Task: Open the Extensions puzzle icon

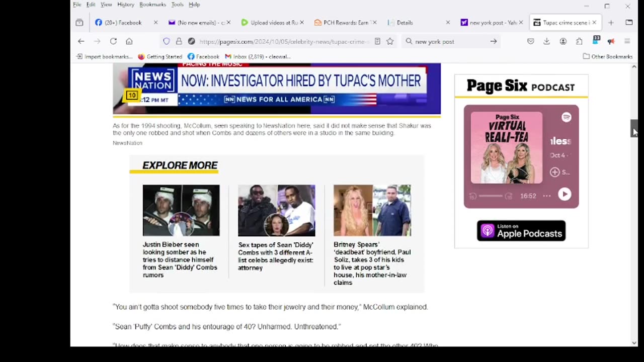Action: tap(579, 41)
